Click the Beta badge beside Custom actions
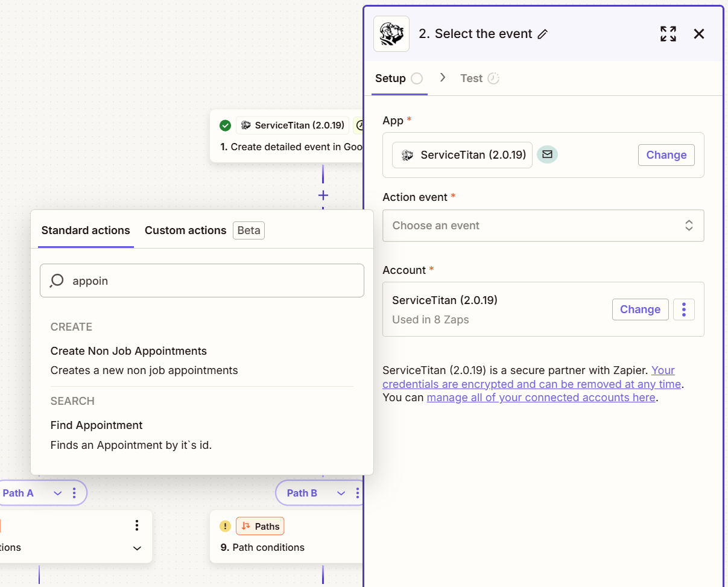This screenshot has width=728, height=587. tap(248, 230)
